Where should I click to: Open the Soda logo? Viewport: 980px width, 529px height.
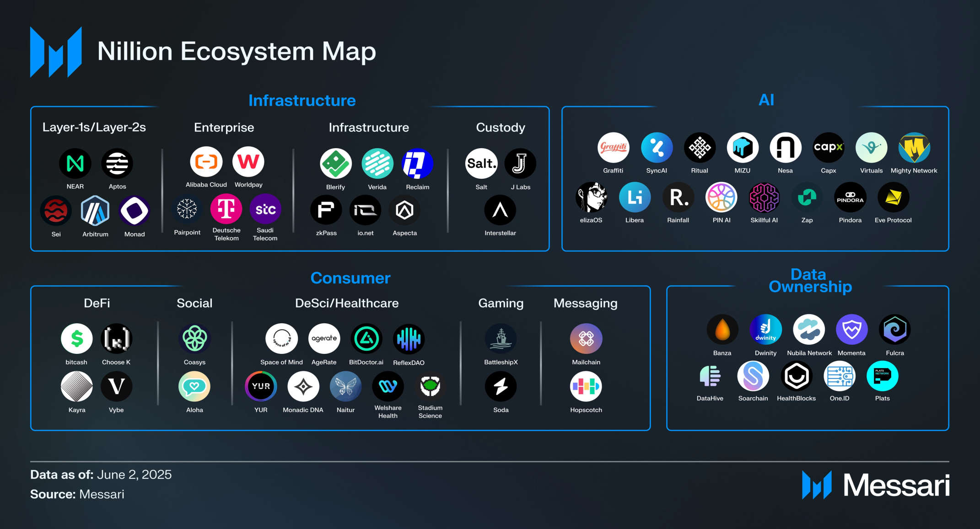coord(501,386)
